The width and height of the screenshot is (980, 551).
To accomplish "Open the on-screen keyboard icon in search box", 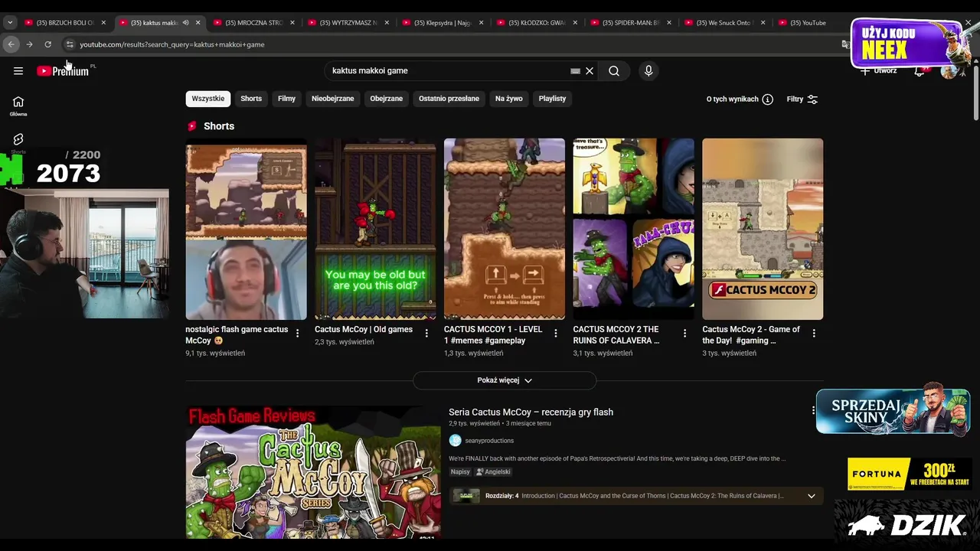I will (575, 71).
